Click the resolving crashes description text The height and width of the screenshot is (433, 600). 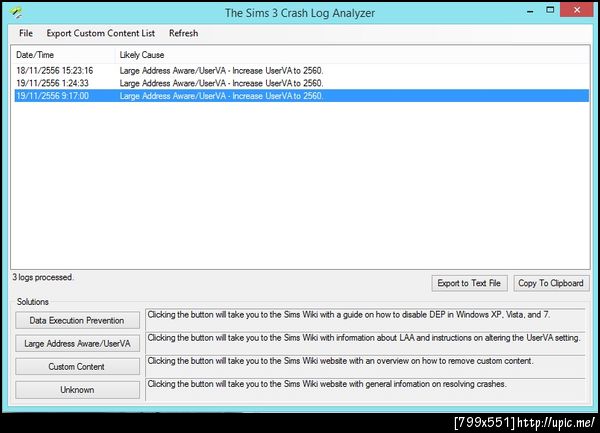[327, 384]
